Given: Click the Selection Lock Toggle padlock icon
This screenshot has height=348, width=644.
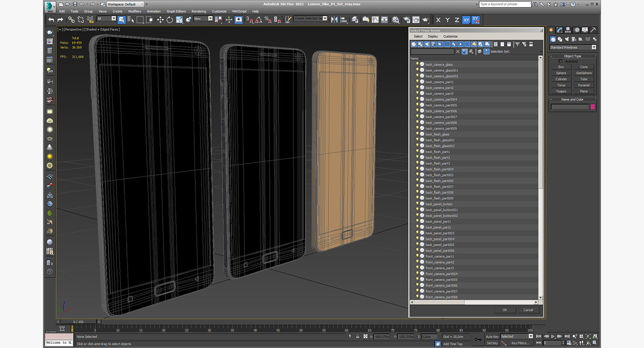Looking at the screenshot, I should [358, 337].
